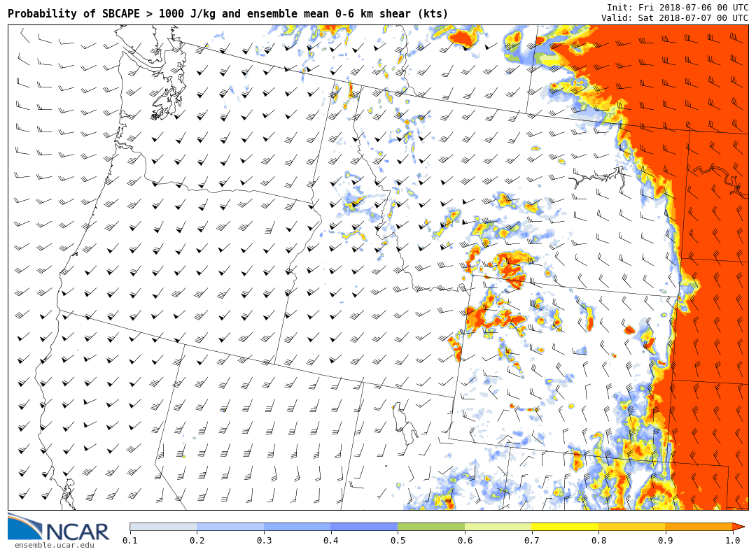Click the 0.2–0.3 colorbar segment
Viewport: 756px width, 554px height.
230,527
